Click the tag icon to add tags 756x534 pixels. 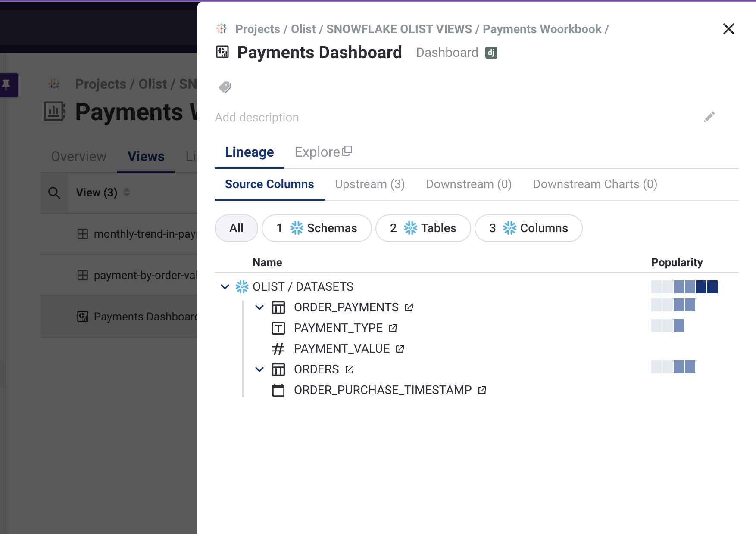(225, 87)
